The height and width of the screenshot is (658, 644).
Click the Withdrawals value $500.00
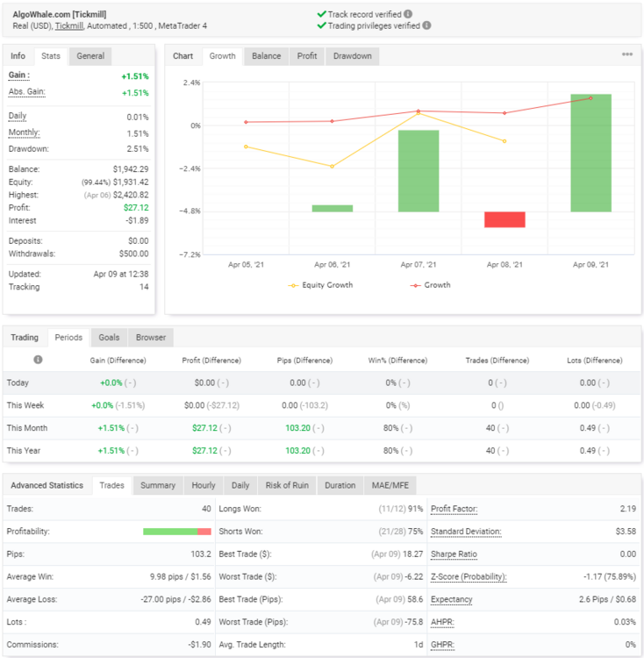point(134,254)
